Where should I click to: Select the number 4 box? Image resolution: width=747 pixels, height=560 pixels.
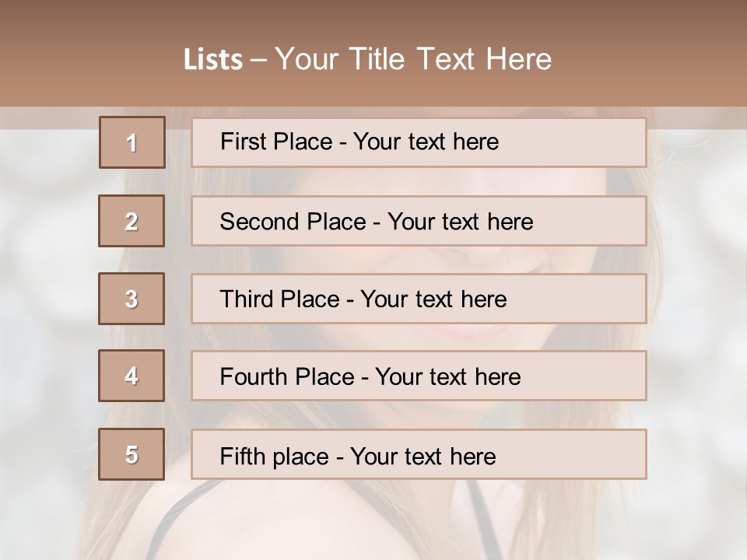point(132,376)
